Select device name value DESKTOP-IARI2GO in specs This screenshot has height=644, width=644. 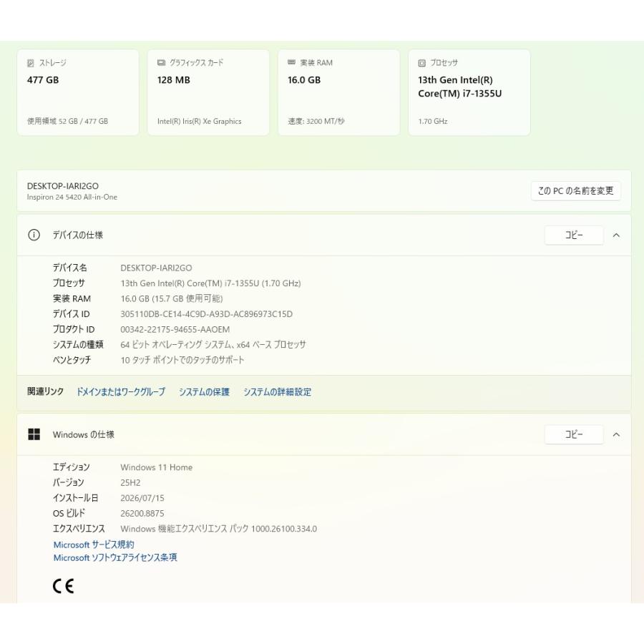coord(156,268)
